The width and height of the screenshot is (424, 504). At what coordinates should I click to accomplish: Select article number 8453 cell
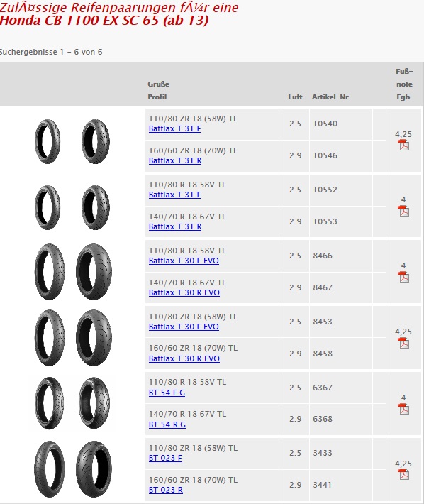(340, 322)
